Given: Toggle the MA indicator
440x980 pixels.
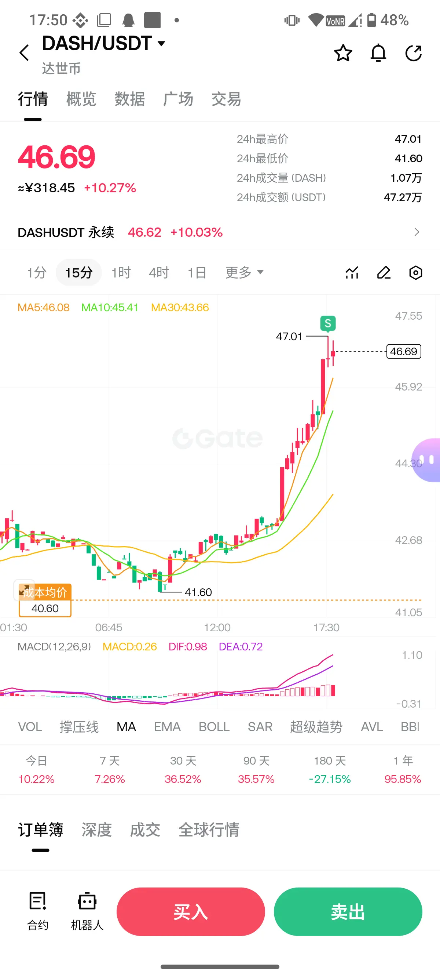Looking at the screenshot, I should pyautogui.click(x=126, y=727).
